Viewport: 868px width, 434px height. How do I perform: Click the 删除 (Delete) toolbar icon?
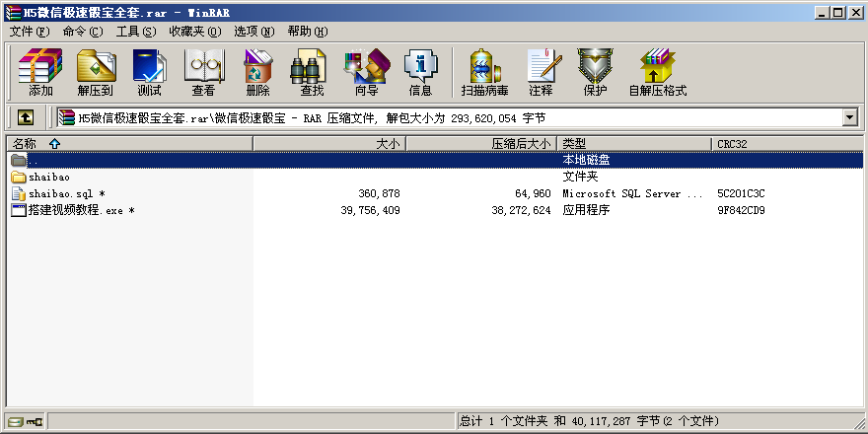coord(257,72)
